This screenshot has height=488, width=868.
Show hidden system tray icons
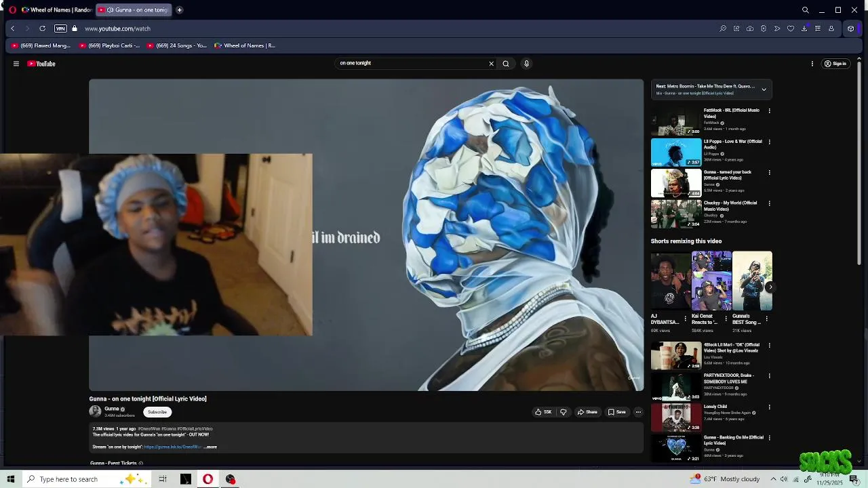point(773,479)
